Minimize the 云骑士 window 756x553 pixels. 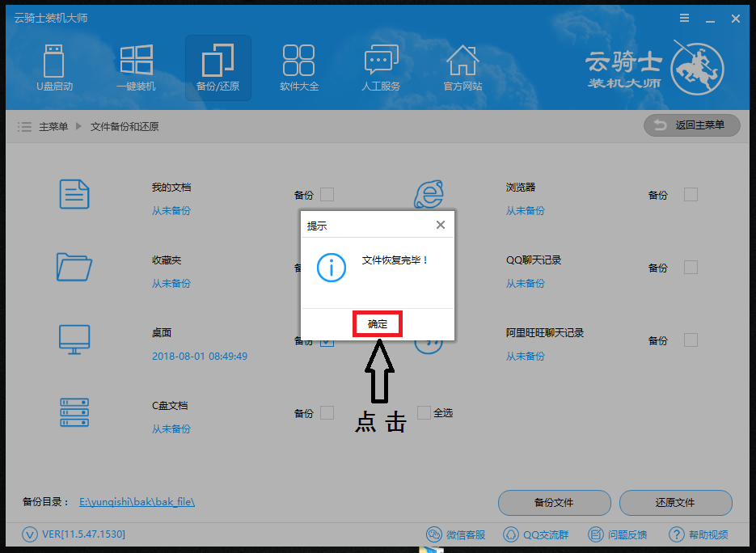pos(710,19)
